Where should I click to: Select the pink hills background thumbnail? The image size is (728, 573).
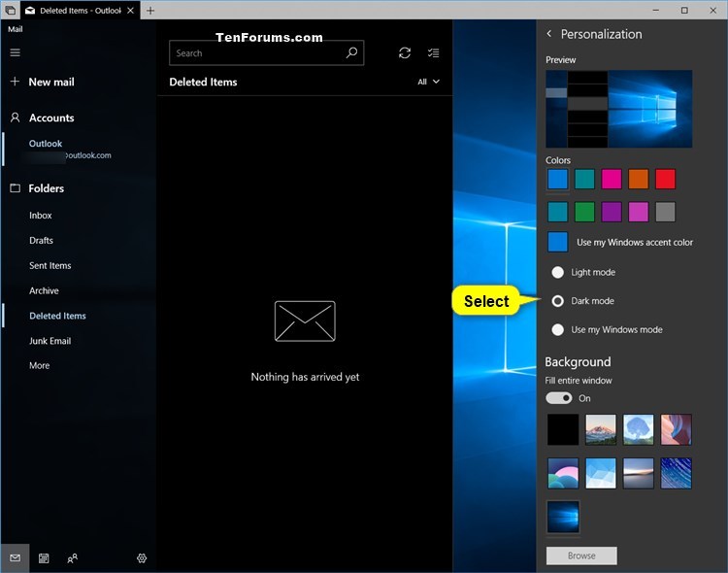(563, 473)
